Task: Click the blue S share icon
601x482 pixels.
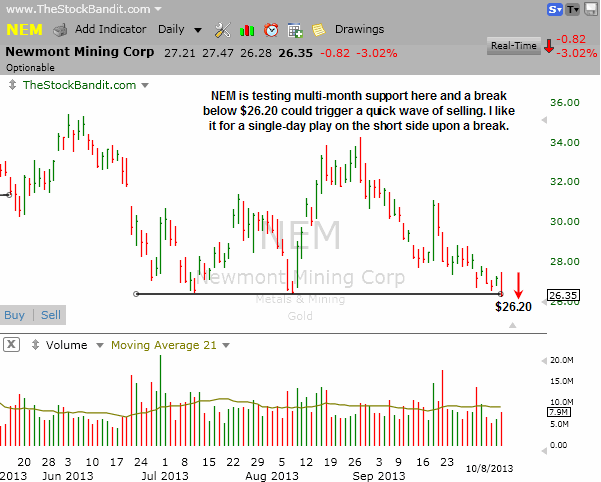Action: 555,9
